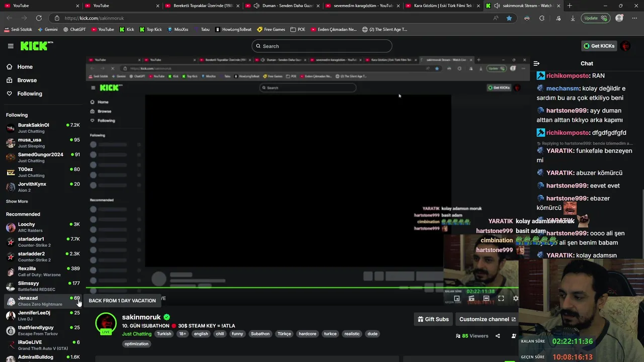The image size is (644, 362).
Task: Collapse the chat panel
Action: click(x=536, y=63)
